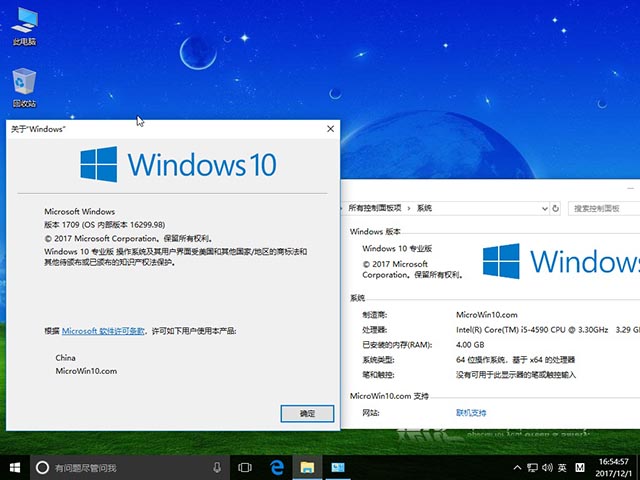Open the network status tray icon
Screen dimensions: 640x480
click(x=532, y=468)
